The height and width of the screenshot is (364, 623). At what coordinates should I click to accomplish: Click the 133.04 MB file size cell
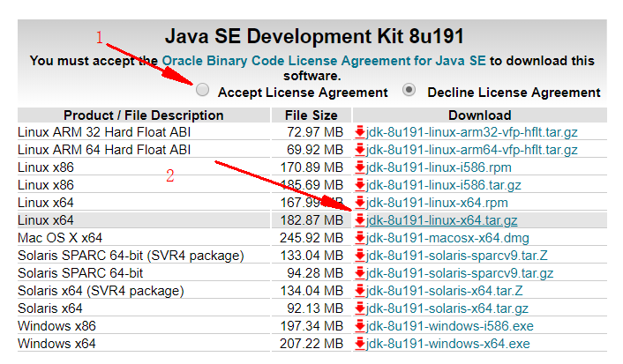pyautogui.click(x=311, y=256)
